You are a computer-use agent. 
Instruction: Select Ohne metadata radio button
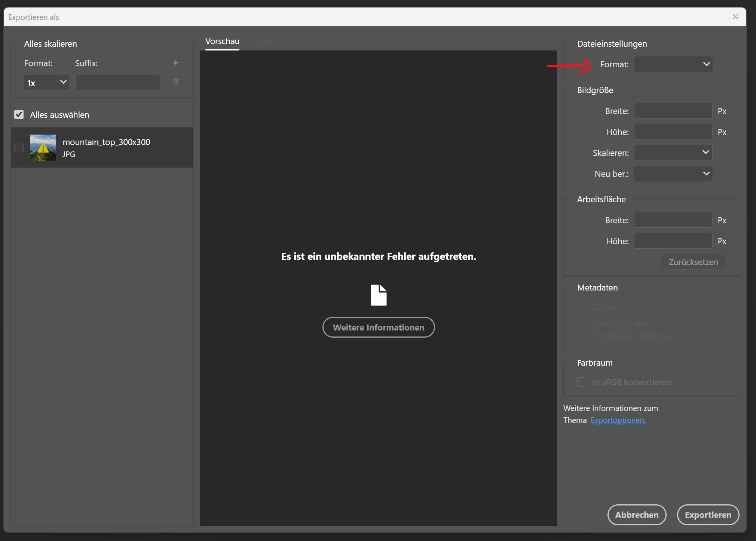pos(582,307)
